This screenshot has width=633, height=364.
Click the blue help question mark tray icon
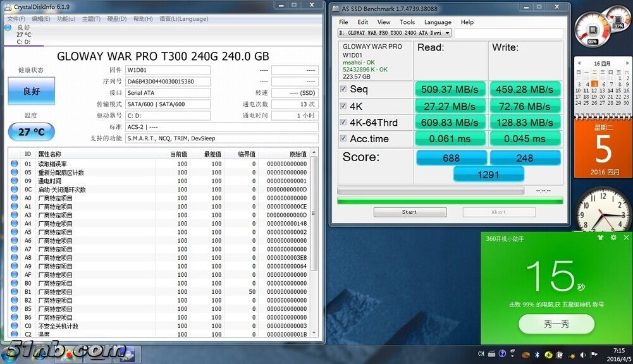(502, 355)
